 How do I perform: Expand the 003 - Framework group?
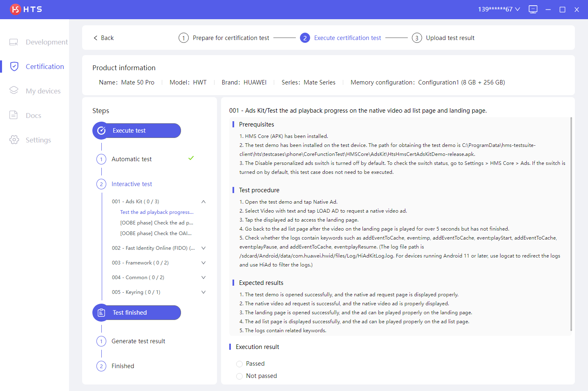tap(203, 263)
